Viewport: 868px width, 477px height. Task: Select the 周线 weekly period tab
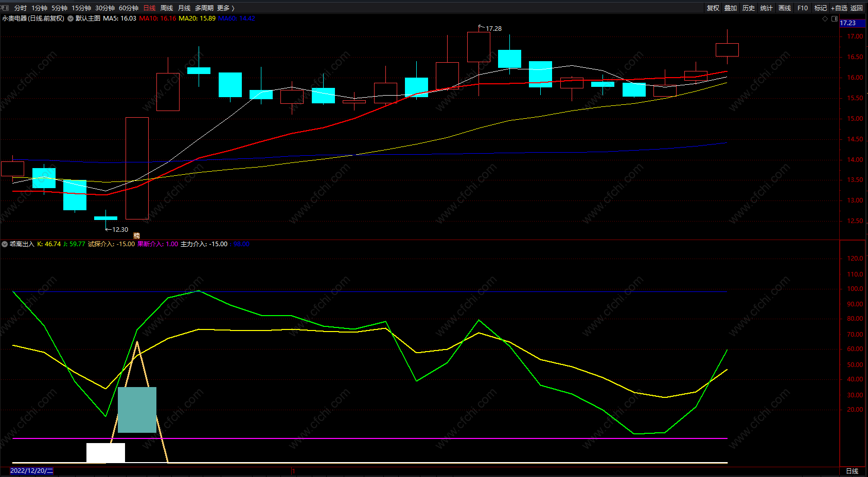167,8
